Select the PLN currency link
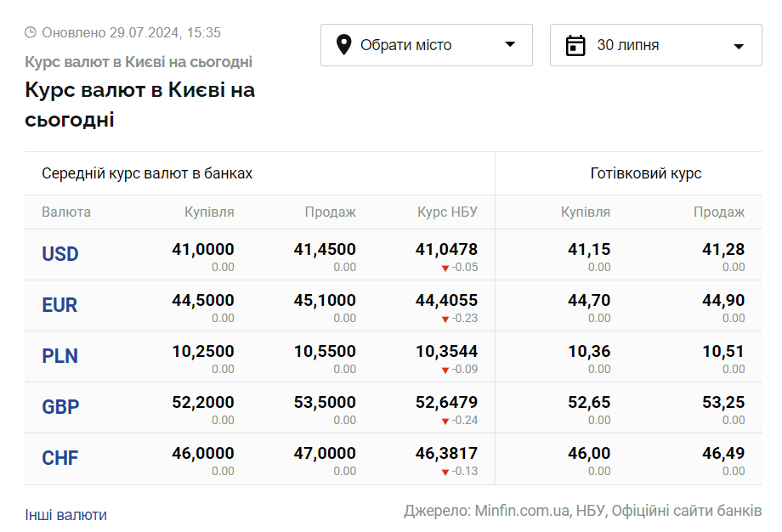782x532 pixels. [59, 356]
